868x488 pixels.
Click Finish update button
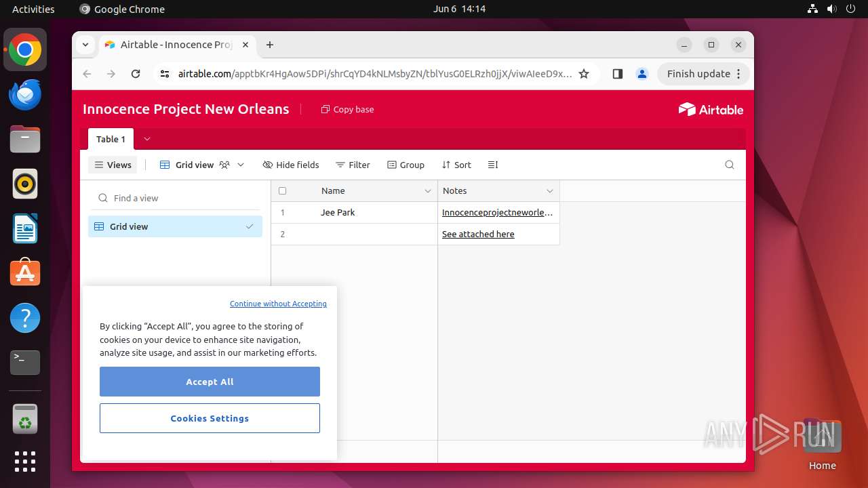point(703,74)
